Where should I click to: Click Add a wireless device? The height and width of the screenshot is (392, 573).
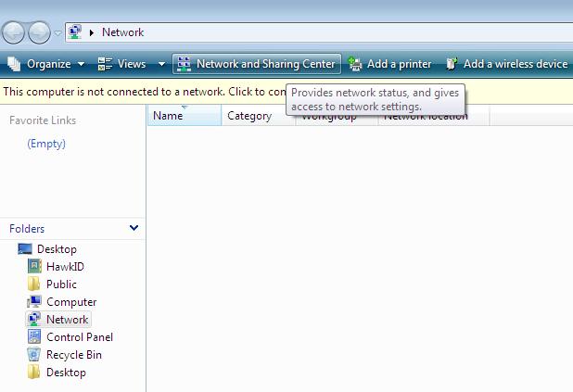point(516,64)
